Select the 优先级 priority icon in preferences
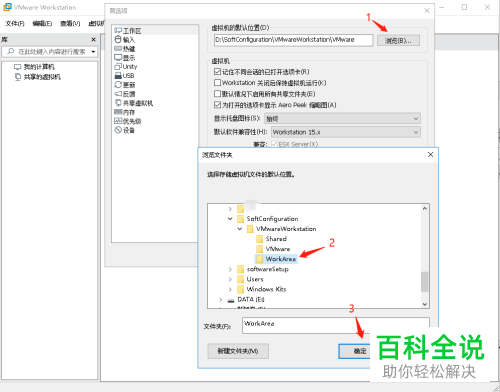This screenshot has width=500, height=392. click(118, 121)
